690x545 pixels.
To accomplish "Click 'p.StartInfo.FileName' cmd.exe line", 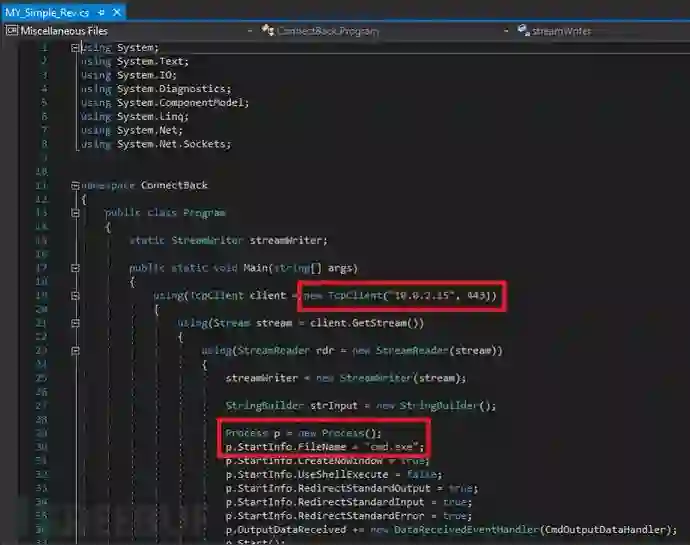I will 325,447.
